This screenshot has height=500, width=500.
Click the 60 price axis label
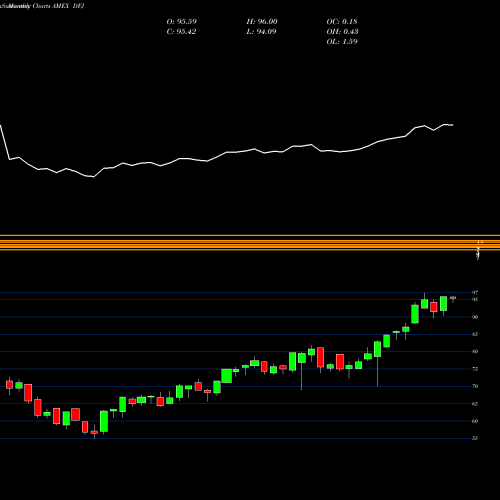click(475, 421)
